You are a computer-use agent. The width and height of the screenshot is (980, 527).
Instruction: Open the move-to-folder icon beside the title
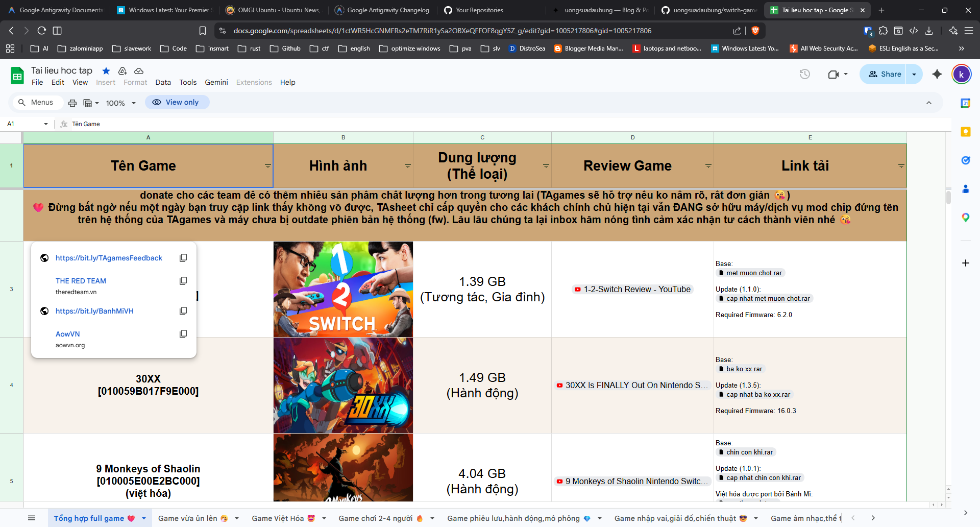point(122,71)
